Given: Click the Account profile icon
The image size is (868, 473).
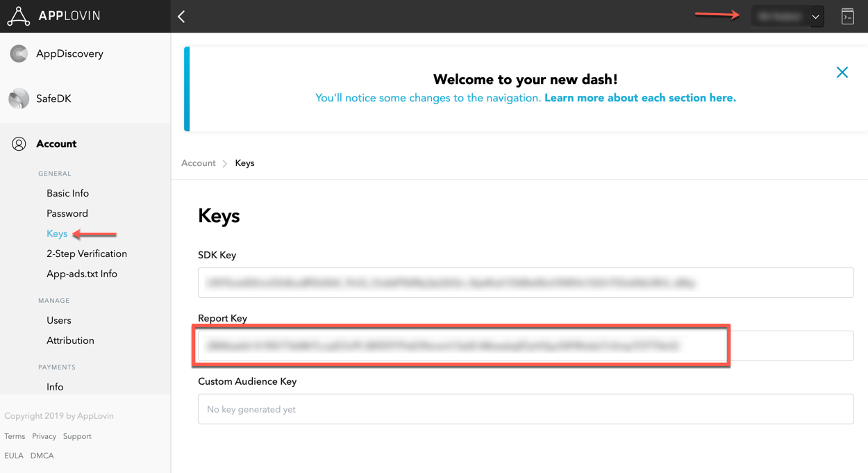Looking at the screenshot, I should [x=19, y=144].
